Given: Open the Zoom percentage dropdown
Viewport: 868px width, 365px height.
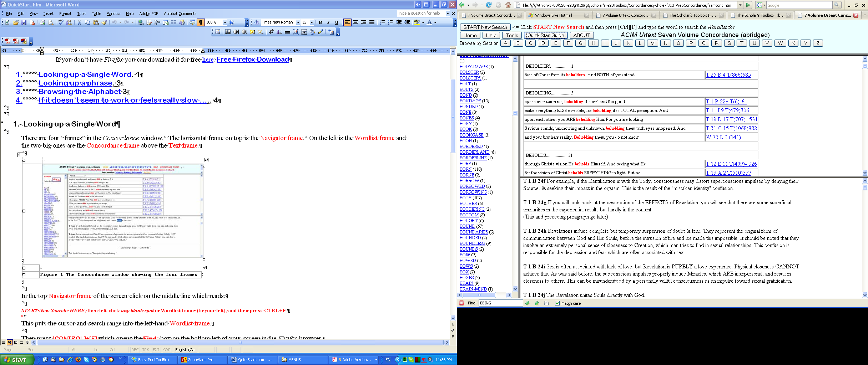Looking at the screenshot, I should (225, 22).
